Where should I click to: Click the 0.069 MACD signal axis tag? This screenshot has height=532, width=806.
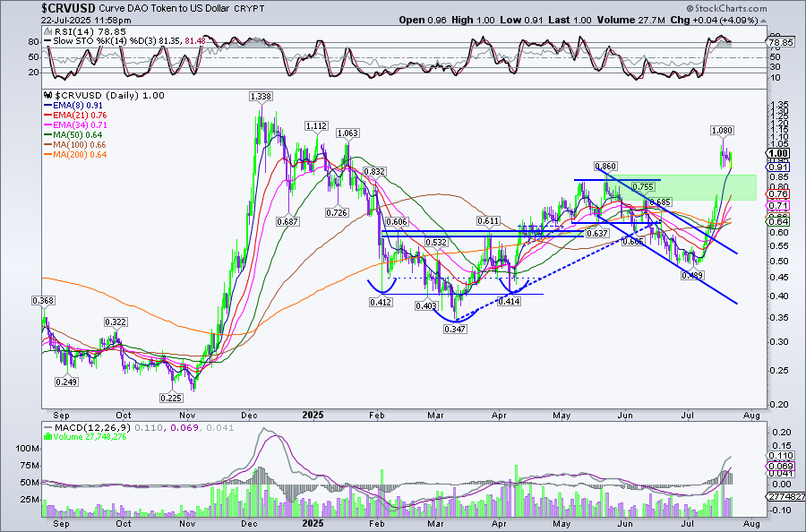tap(781, 467)
